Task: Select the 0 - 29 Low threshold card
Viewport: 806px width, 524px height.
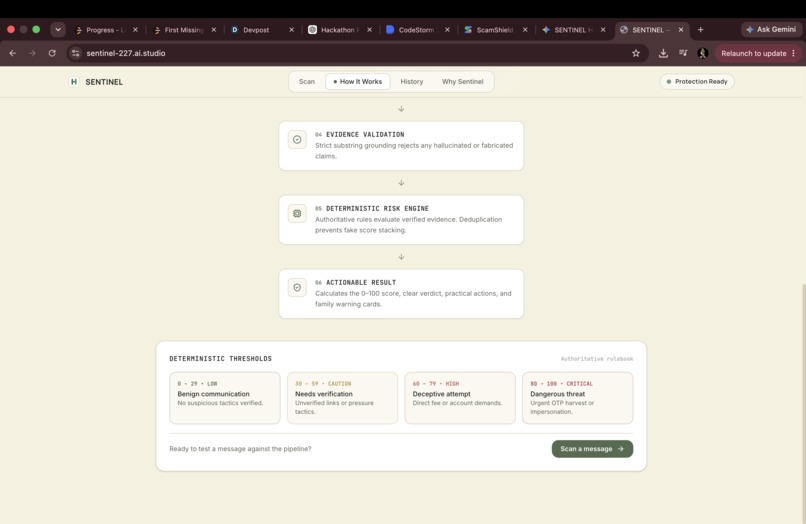Action: [225, 398]
